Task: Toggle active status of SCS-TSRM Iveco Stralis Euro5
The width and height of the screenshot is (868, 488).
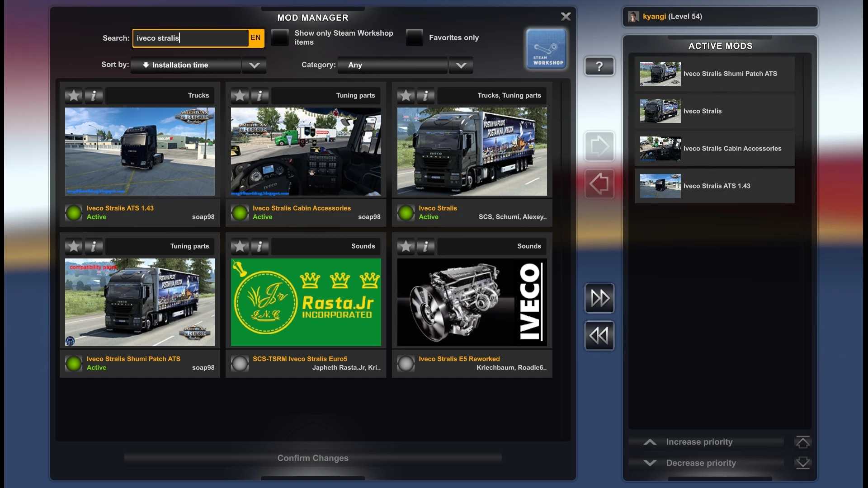Action: 240,363
